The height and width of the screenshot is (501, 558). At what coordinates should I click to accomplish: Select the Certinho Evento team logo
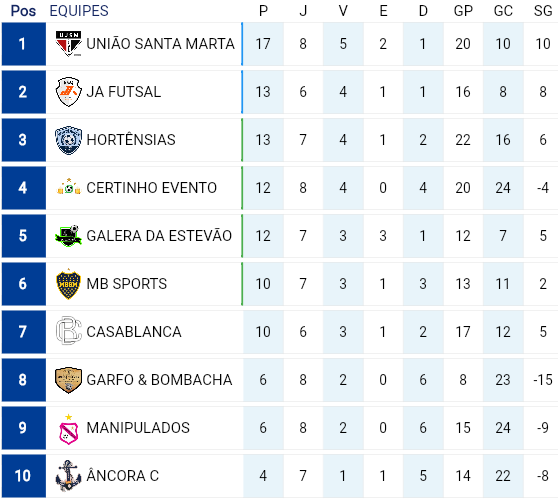point(69,187)
